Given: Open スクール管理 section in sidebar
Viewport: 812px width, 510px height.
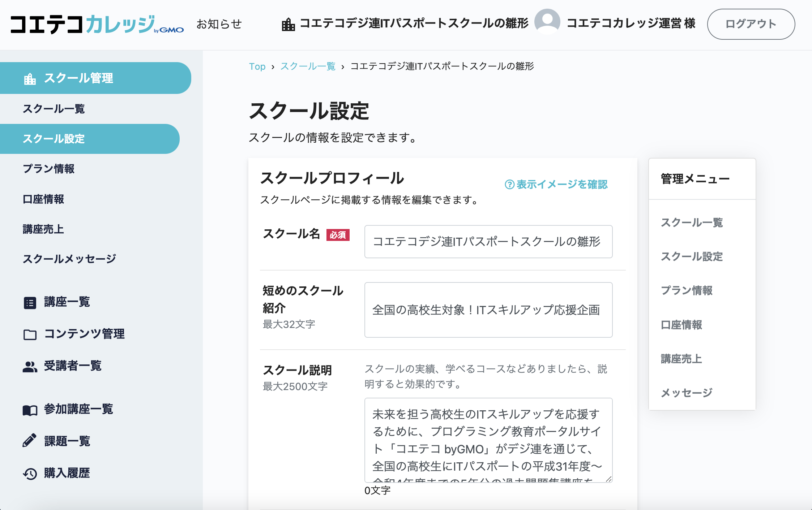Looking at the screenshot, I should [95, 78].
